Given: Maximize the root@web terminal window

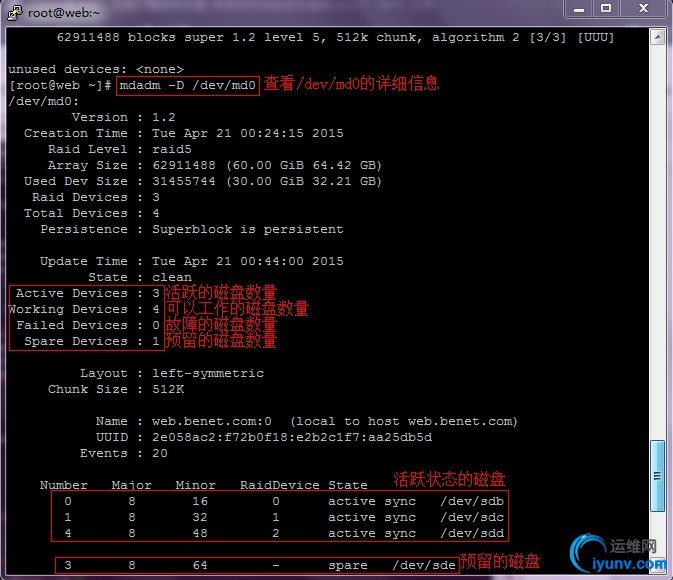Looking at the screenshot, I should [606, 9].
